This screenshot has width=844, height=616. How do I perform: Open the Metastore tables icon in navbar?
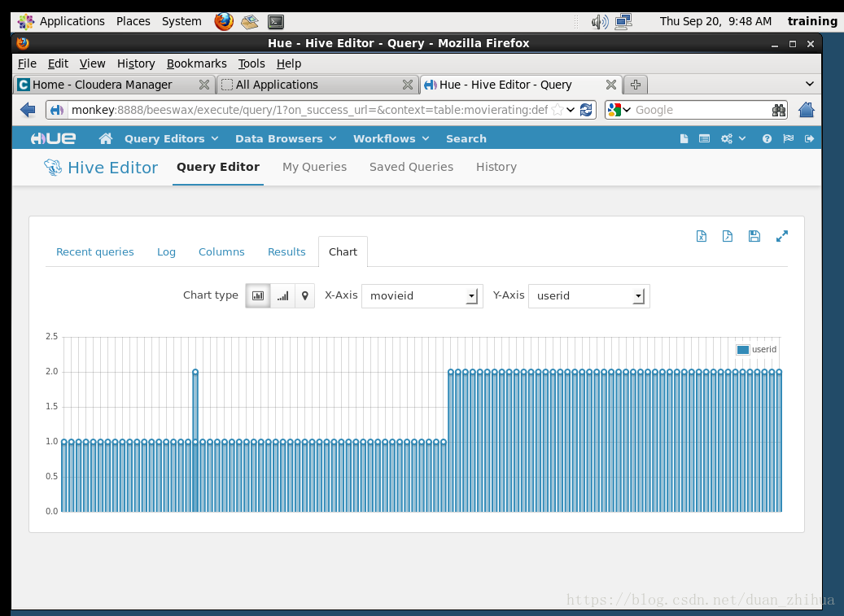704,139
